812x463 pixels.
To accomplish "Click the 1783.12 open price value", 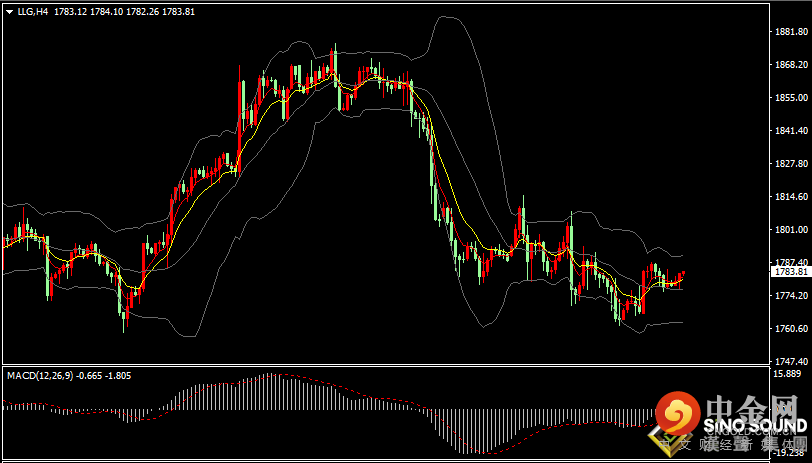I will point(70,11).
